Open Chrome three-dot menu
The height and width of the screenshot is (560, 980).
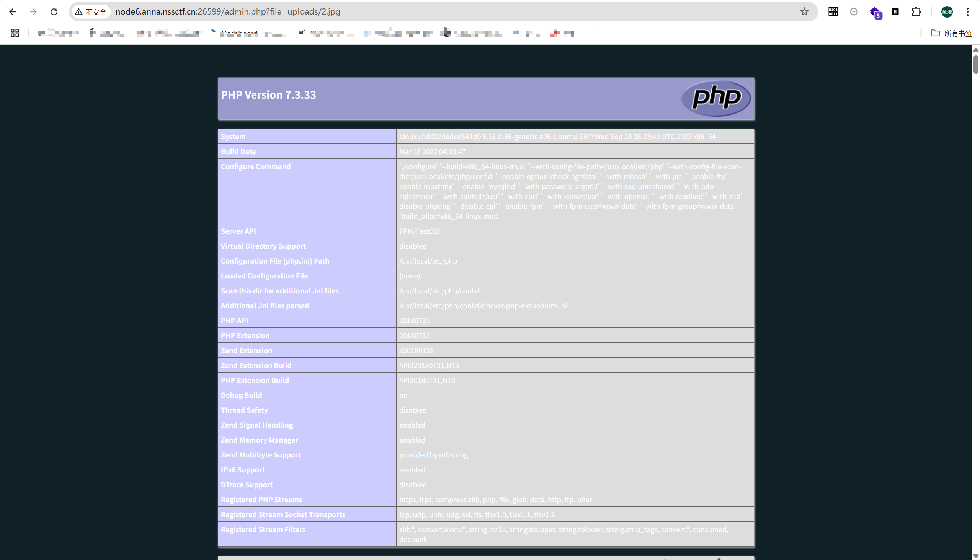click(967, 11)
